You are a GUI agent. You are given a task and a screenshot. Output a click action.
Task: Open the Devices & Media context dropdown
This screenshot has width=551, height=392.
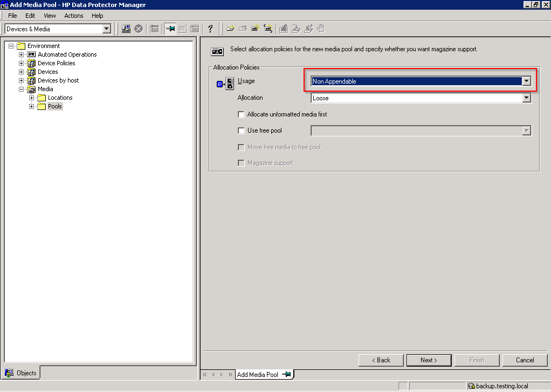(x=106, y=29)
